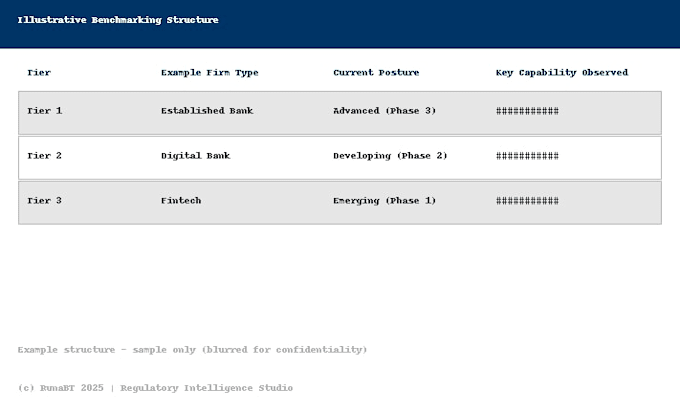The height and width of the screenshot is (411, 680).
Task: Click the blurred capability in Tier 3 row
Action: point(527,201)
